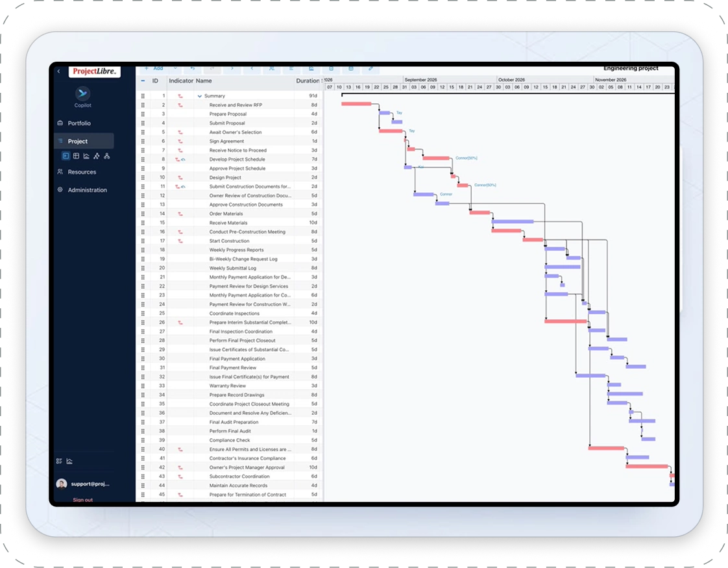Click the Sign out link
Screen dimensions: 728x568
[82, 500]
